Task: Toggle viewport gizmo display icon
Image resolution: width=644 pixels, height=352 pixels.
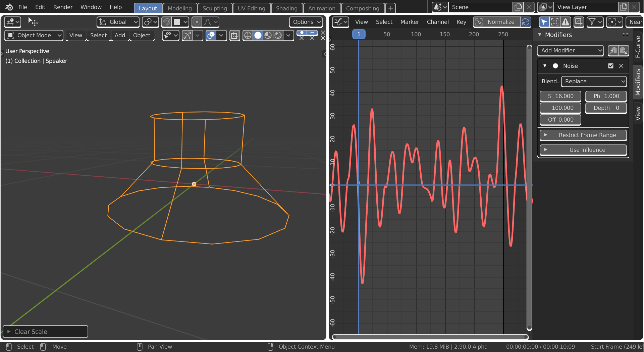Action: [x=187, y=35]
